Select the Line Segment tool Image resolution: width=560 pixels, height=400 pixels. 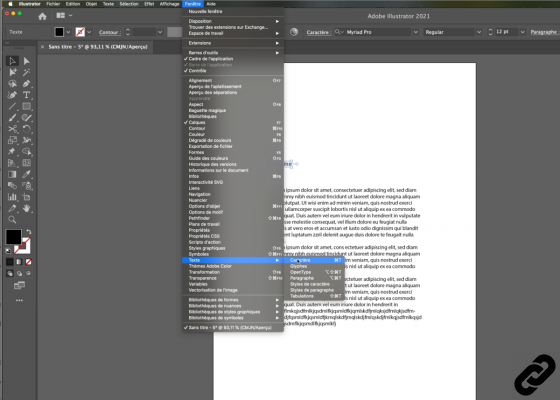(12, 106)
